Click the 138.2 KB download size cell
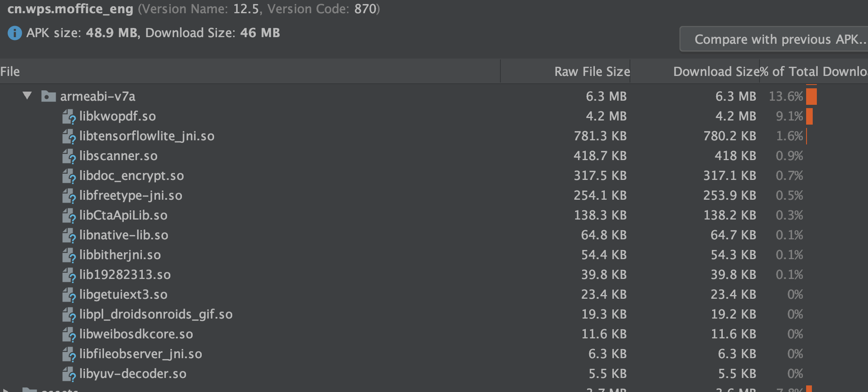This screenshot has height=392, width=868. [x=730, y=215]
